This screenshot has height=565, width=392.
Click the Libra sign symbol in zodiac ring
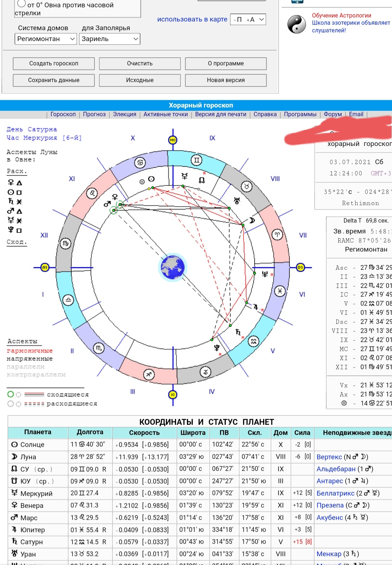click(x=68, y=300)
